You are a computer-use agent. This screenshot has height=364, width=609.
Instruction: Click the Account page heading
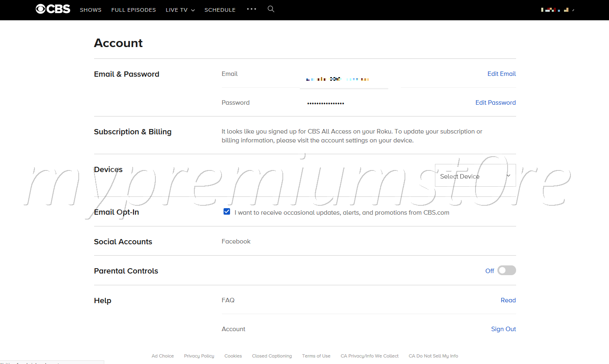[118, 43]
